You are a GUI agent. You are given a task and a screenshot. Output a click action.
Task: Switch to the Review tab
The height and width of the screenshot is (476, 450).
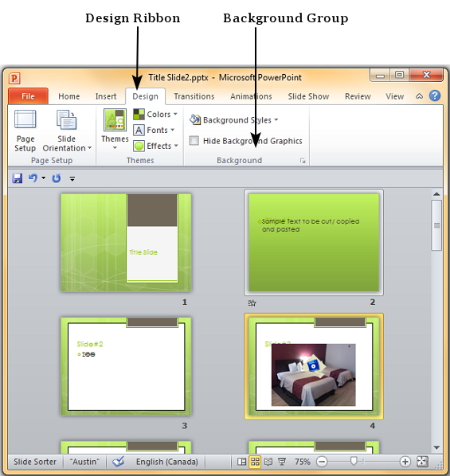[x=358, y=96]
